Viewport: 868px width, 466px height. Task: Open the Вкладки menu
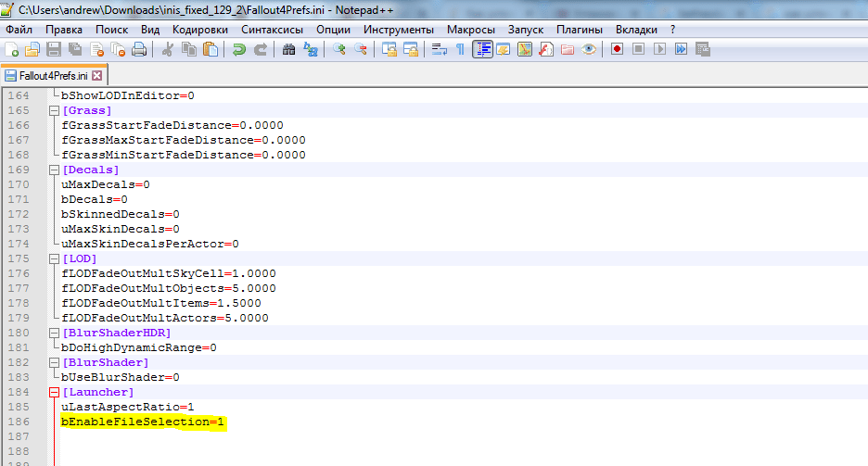[636, 30]
